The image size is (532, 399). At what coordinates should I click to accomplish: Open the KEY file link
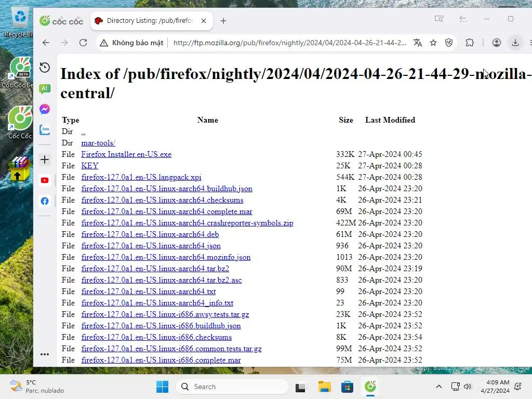[89, 166]
